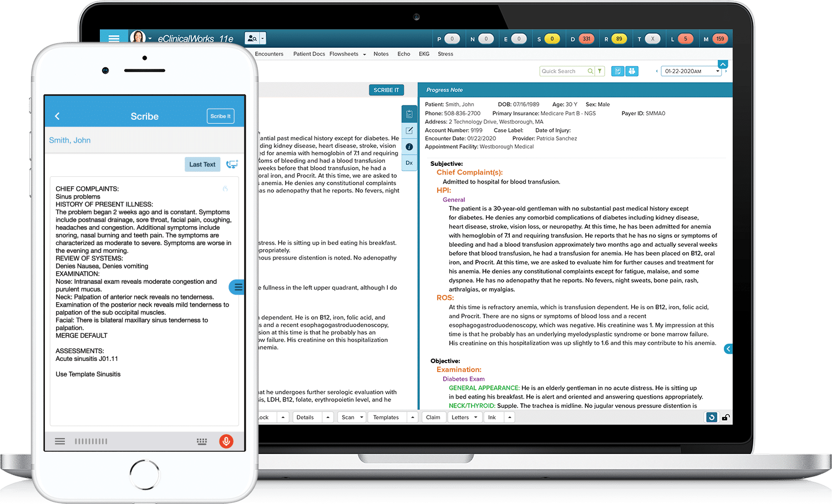832x504 pixels.
Task: Open the info icon in side toolbar
Action: [409, 147]
